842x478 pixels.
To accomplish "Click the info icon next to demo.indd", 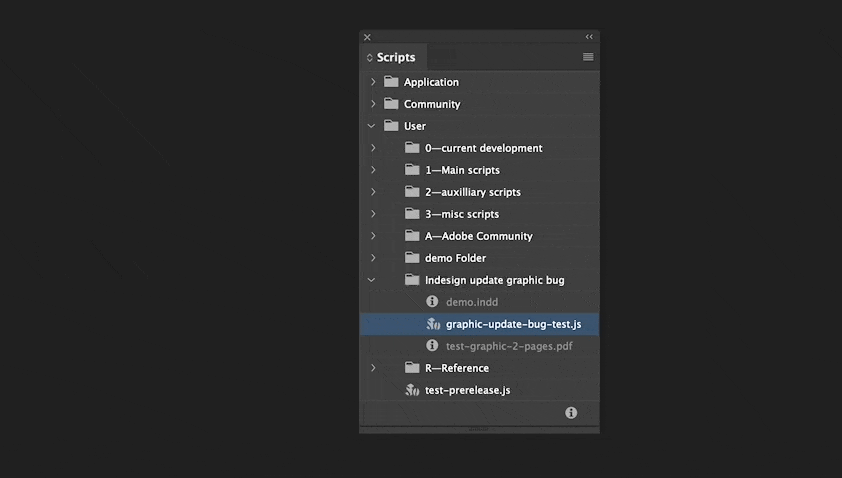I will pos(432,301).
